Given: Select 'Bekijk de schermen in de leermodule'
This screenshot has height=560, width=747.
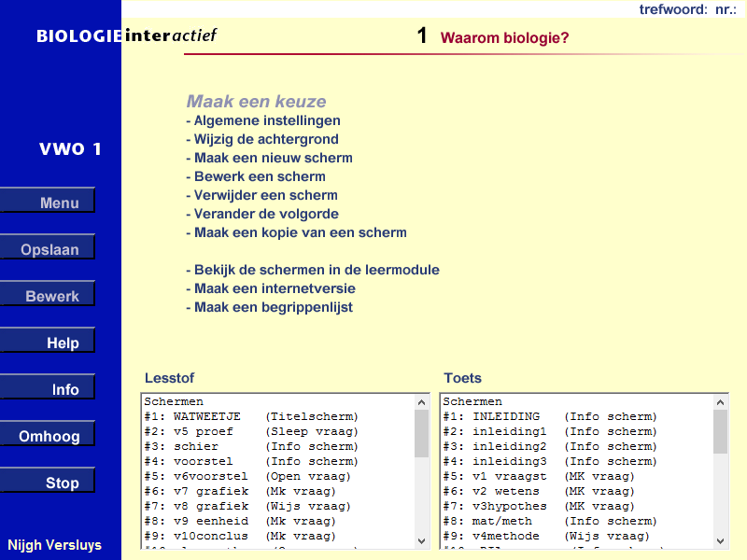Looking at the screenshot, I should pyautogui.click(x=314, y=270).
